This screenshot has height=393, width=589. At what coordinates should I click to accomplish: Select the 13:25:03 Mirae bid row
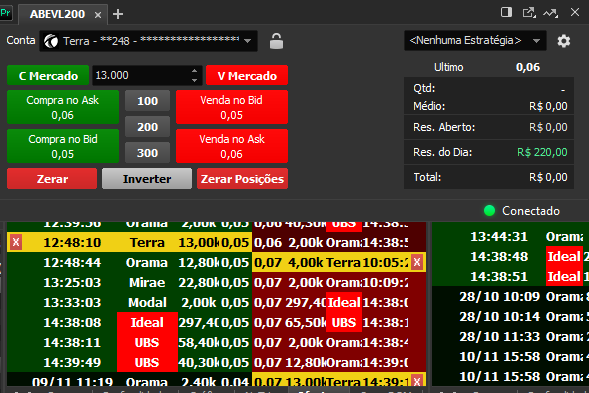129,282
